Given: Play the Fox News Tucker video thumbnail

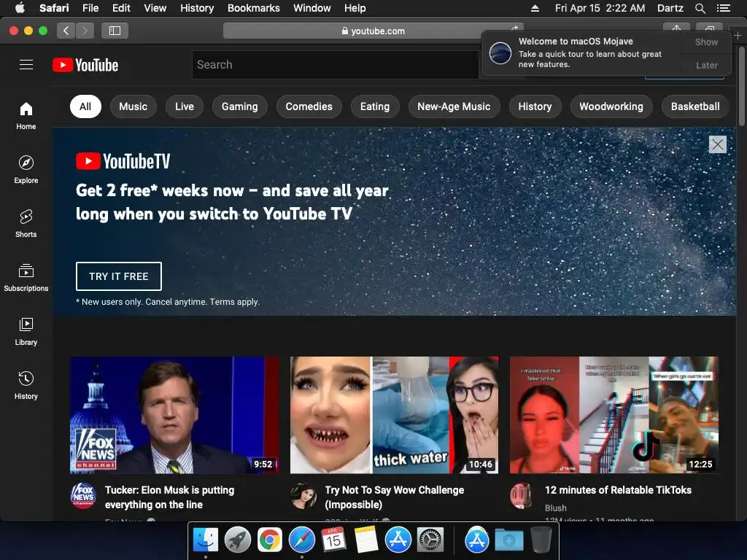Looking at the screenshot, I should pyautogui.click(x=174, y=415).
